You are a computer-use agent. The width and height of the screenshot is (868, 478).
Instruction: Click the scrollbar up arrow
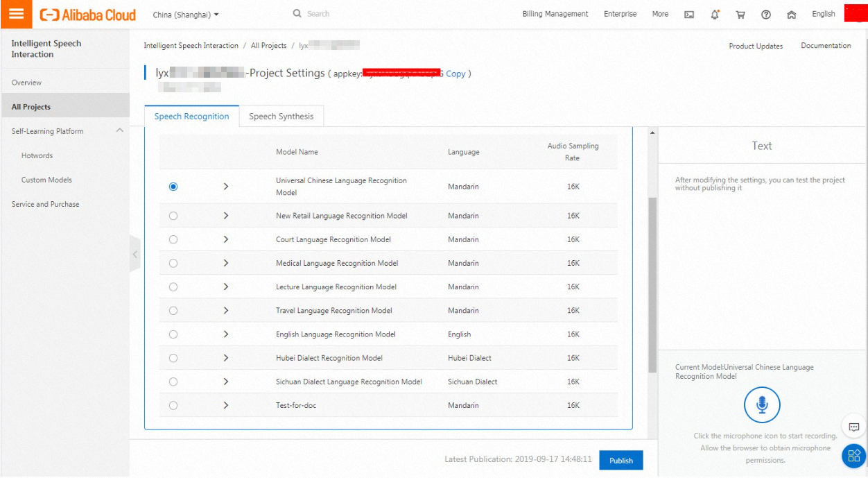tap(652, 133)
